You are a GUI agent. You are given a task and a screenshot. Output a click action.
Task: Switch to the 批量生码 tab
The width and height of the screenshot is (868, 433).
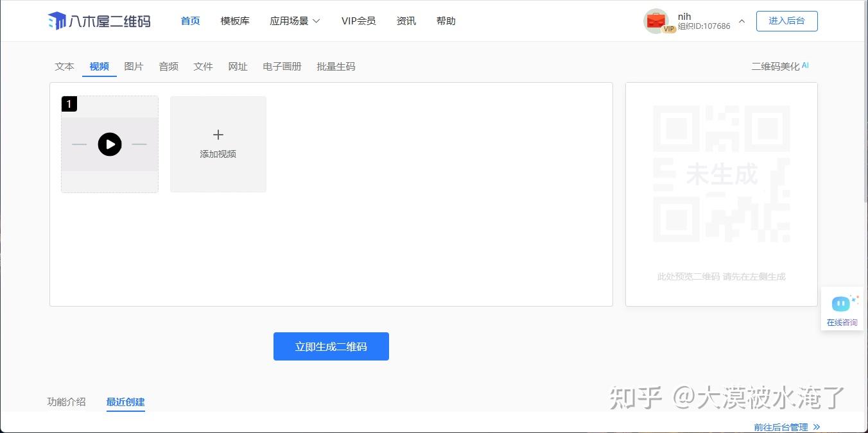[336, 66]
